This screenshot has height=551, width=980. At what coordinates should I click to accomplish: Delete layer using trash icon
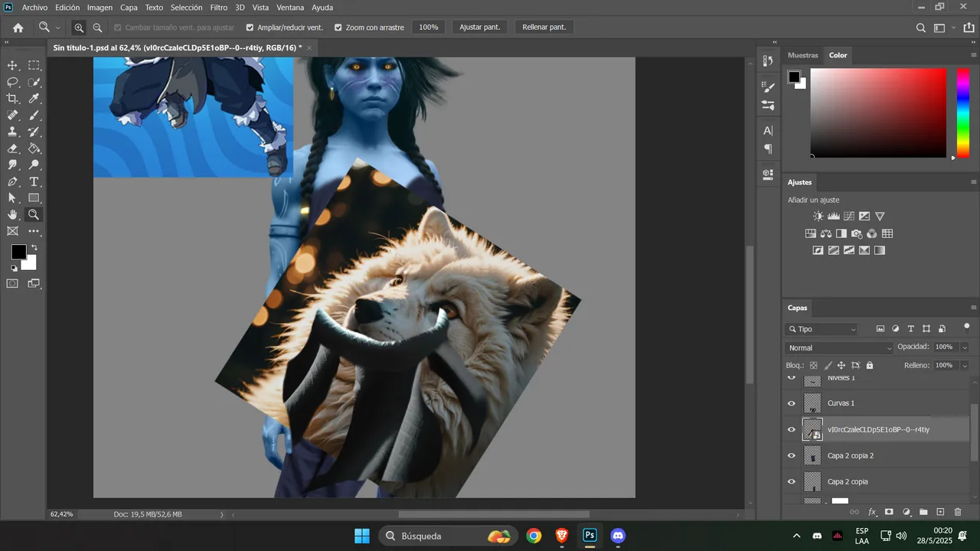[958, 512]
